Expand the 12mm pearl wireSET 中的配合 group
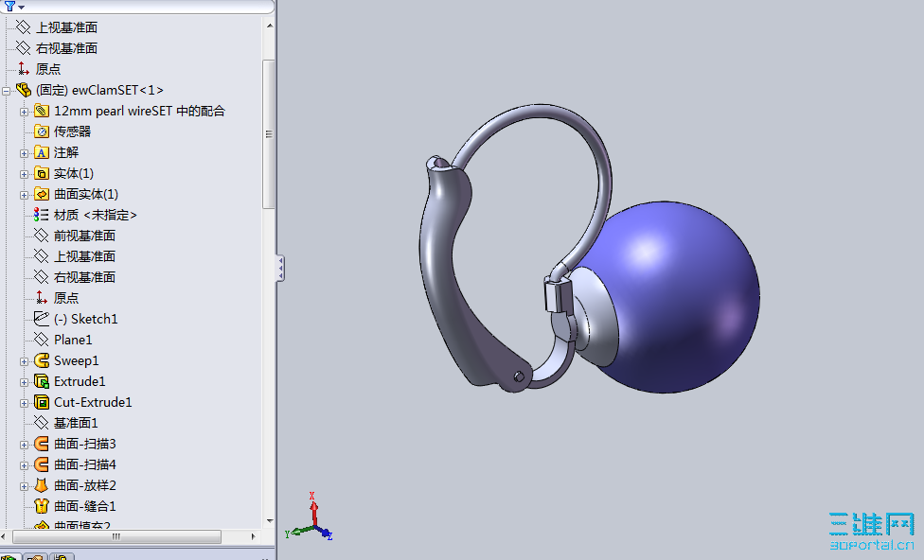 click(x=23, y=111)
